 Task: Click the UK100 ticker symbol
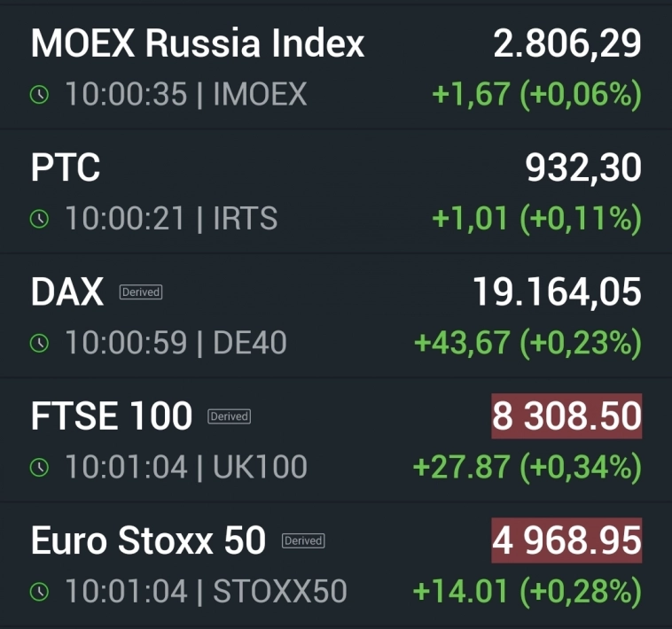(x=260, y=467)
